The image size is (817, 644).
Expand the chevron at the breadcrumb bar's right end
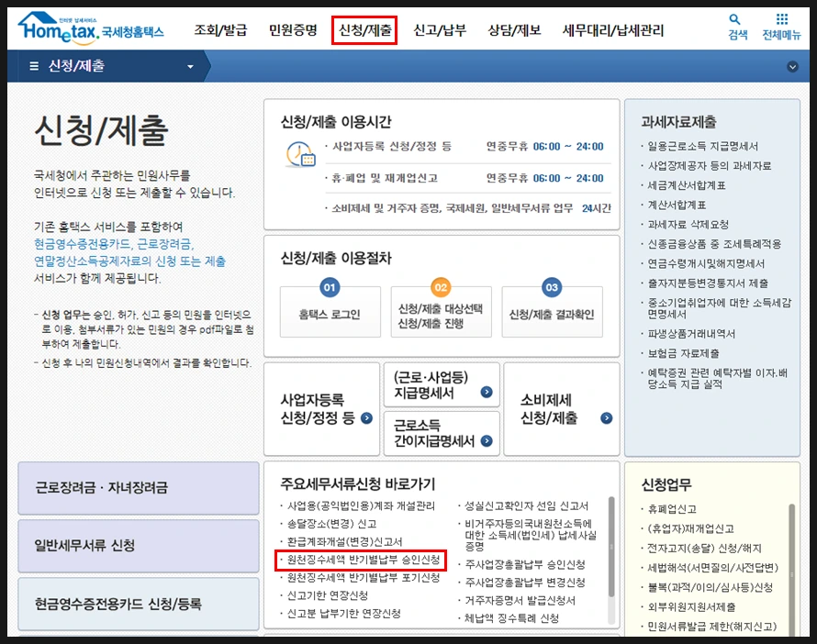click(793, 65)
